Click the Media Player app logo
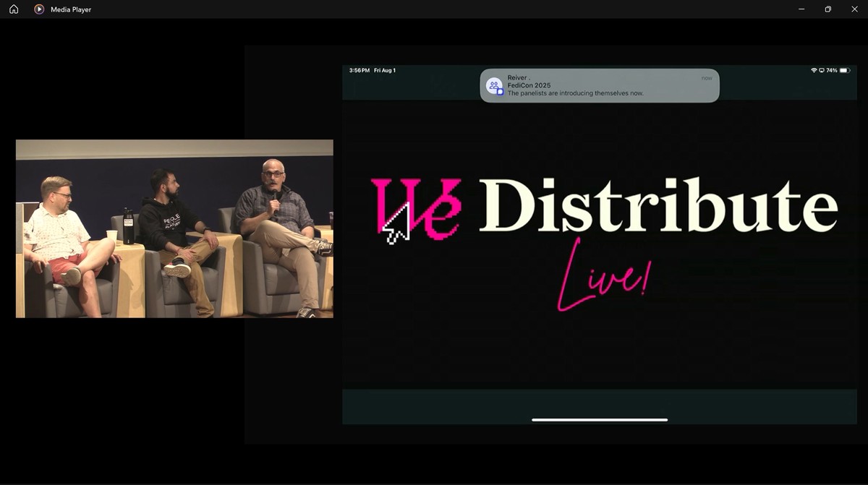 point(39,9)
